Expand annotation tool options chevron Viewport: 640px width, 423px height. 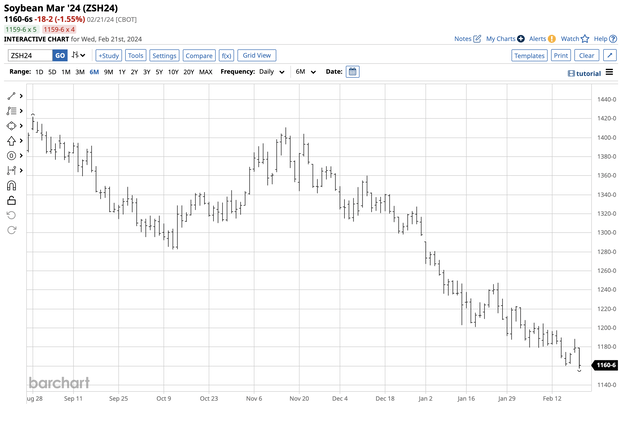pos(21,111)
